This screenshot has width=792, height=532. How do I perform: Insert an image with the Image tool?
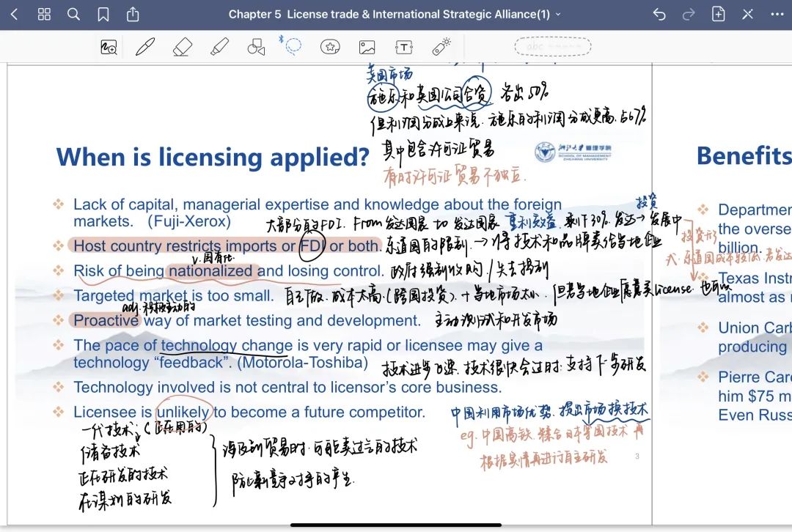point(367,48)
